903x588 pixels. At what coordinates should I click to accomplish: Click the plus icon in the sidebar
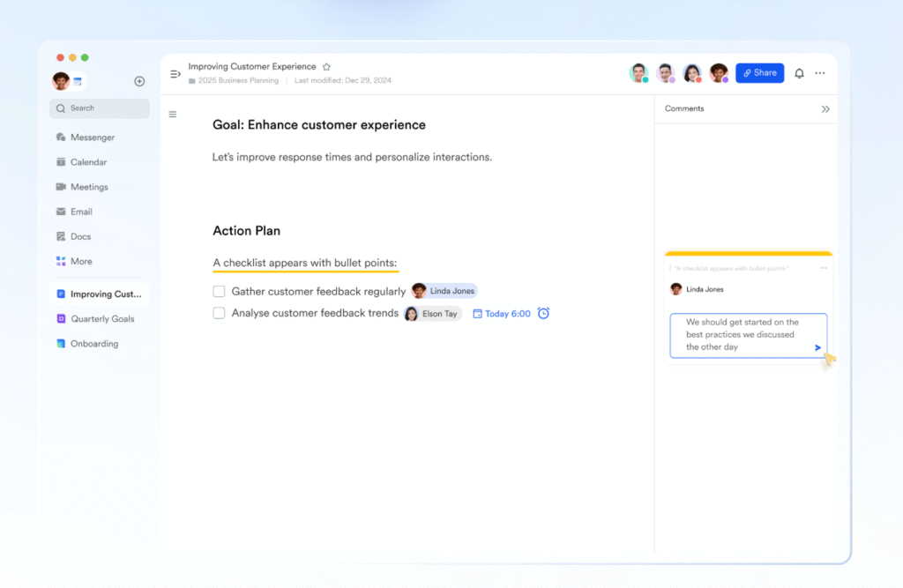pyautogui.click(x=139, y=81)
